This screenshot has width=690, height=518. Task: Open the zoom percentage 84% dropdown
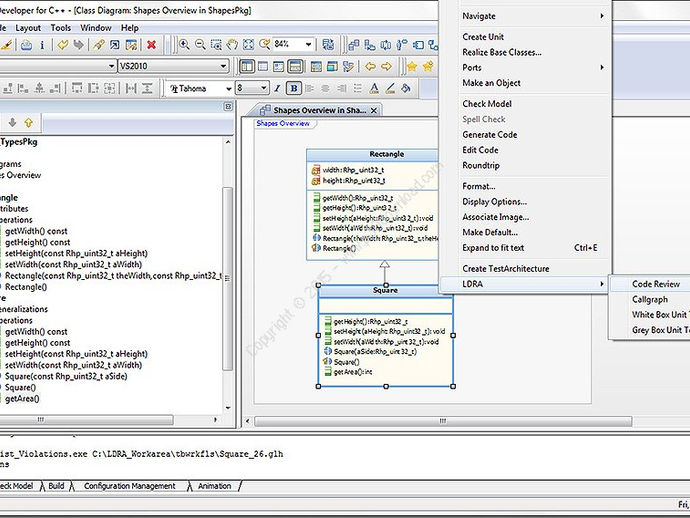(x=308, y=44)
